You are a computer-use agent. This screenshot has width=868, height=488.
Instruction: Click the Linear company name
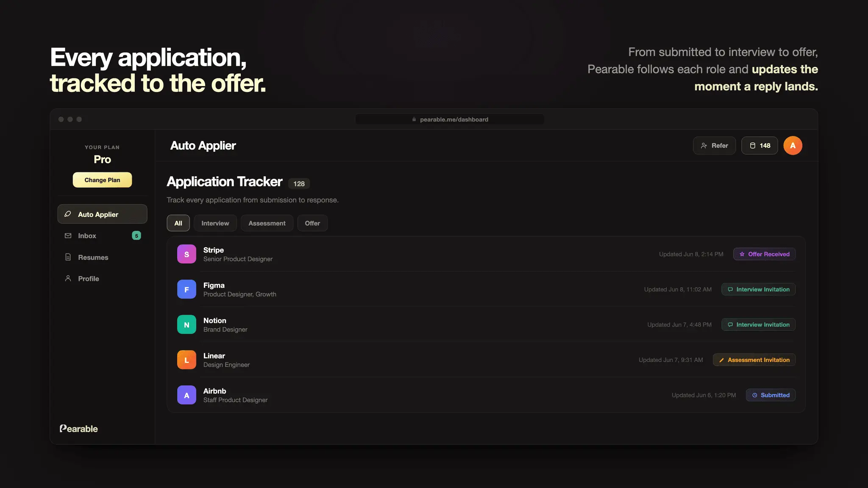214,355
